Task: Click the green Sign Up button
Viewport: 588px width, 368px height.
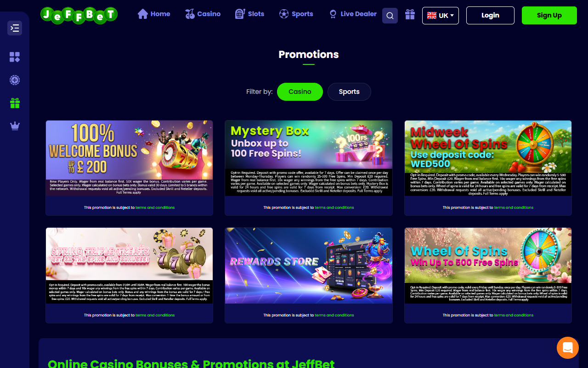Action: (549, 15)
